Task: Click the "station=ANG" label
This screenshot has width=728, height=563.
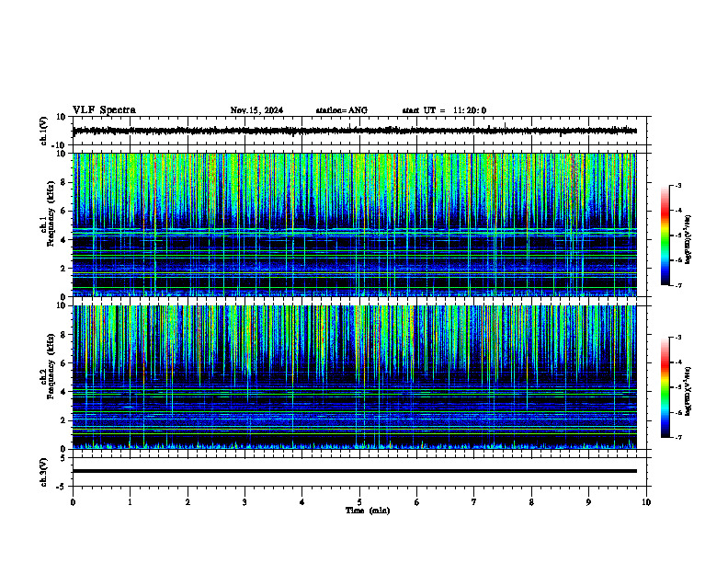Action: coord(342,110)
